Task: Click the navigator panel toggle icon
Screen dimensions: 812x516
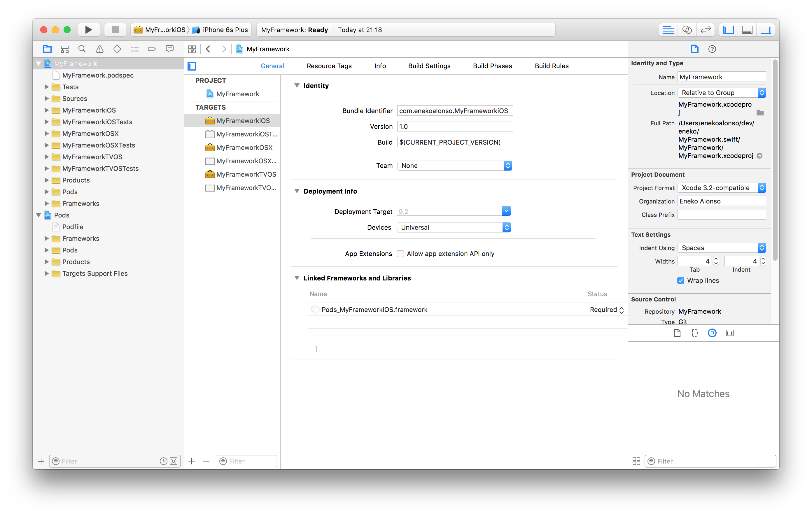Action: (729, 29)
